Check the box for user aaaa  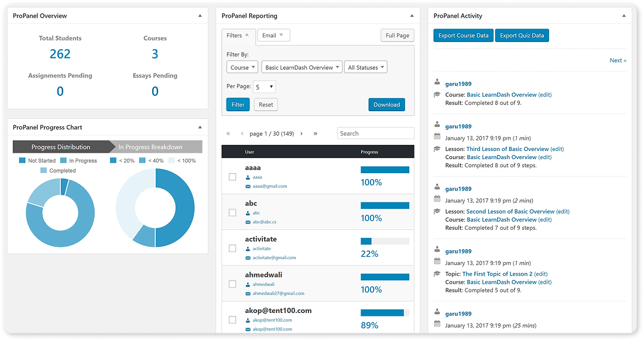pyautogui.click(x=232, y=177)
